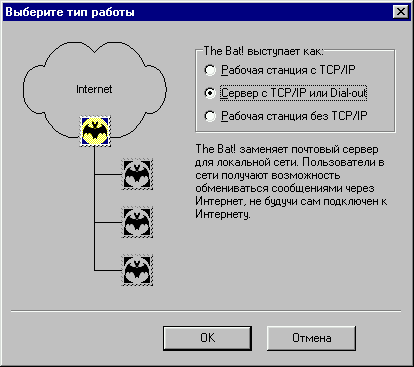This screenshot has height=367, width=414.
Task: Click the 'Выберите тип работы' title bar text
Action: coord(70,12)
